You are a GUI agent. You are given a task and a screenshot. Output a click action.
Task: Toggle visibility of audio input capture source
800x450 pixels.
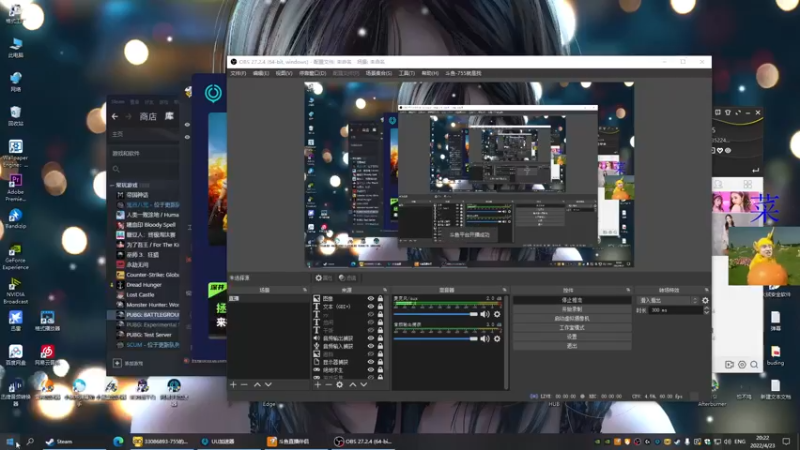click(x=371, y=346)
